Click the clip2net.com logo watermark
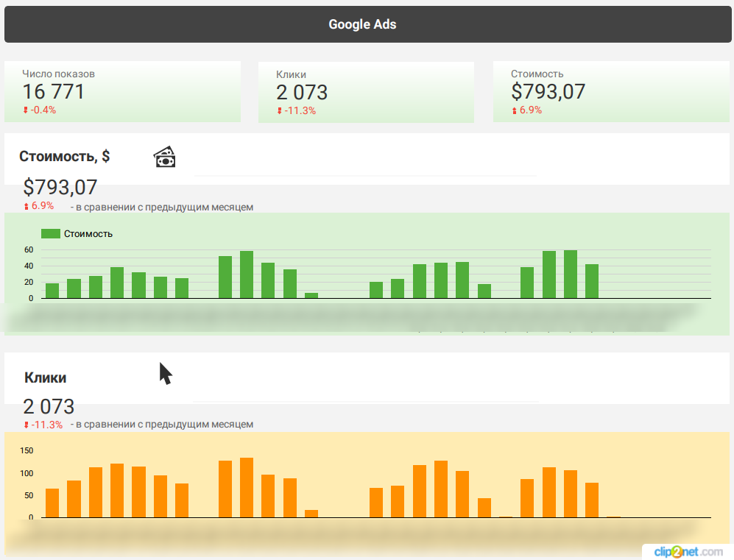 (x=686, y=551)
